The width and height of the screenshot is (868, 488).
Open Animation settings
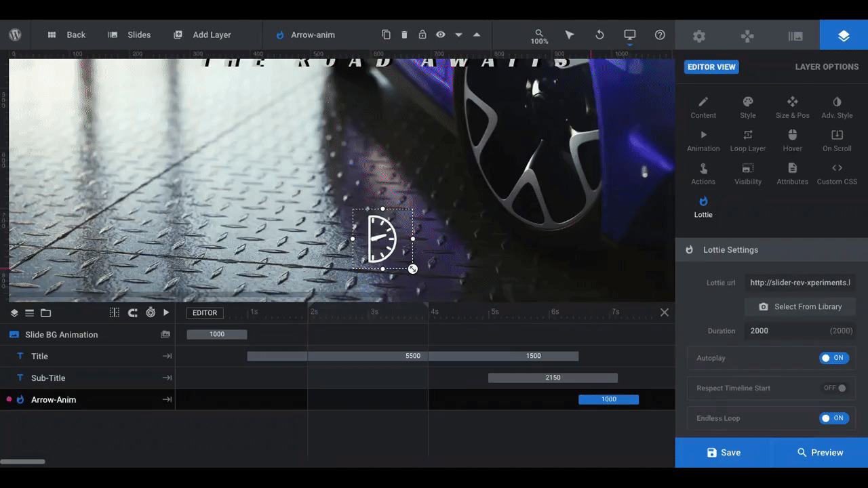703,141
